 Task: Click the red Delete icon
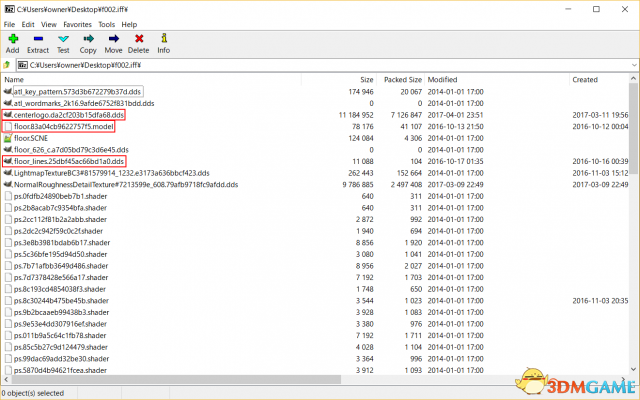point(139,39)
